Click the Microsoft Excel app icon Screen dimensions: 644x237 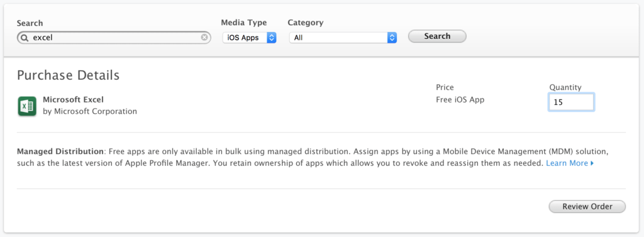[x=27, y=106]
